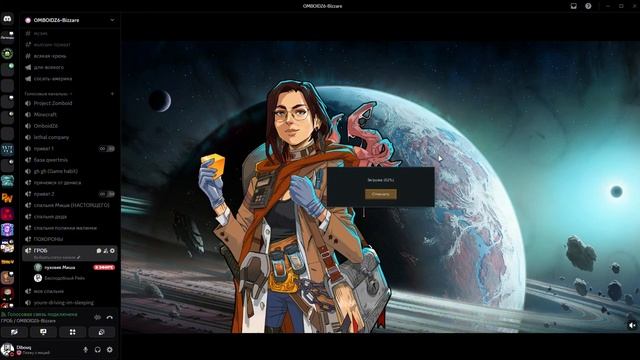
Task: Mute microphone in user panel
Action: 85,350
